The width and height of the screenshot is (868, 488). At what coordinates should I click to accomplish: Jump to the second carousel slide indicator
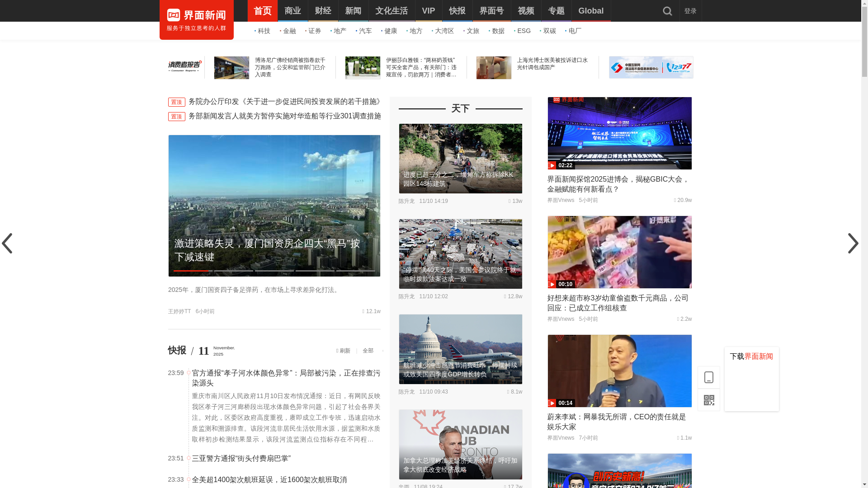click(234, 271)
